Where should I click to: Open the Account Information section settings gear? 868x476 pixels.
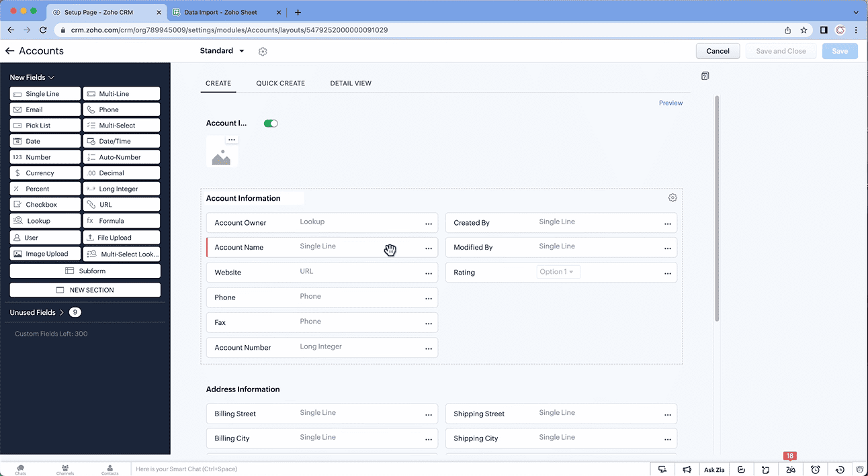click(672, 198)
